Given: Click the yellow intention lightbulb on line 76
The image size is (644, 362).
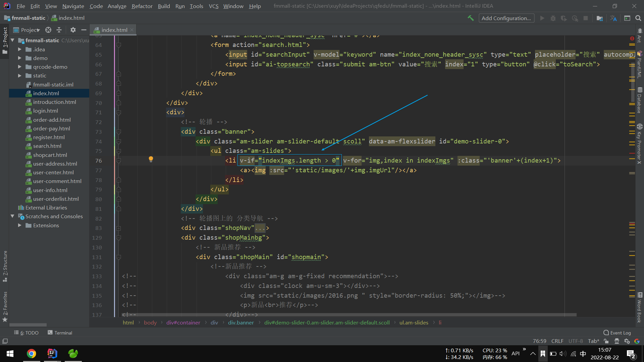Looking at the screenshot, I should (x=151, y=159).
